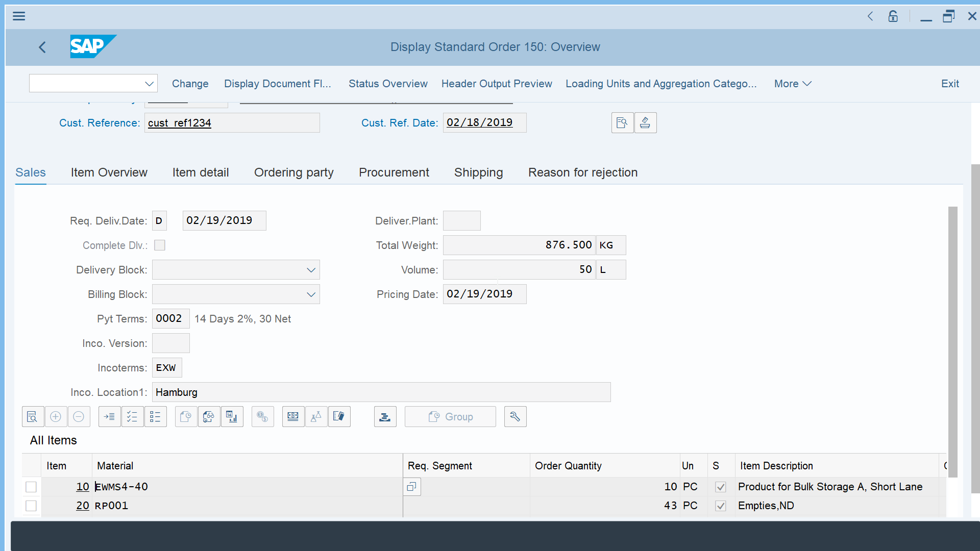Click the add new item plus icon
Image resolution: width=980 pixels, height=551 pixels.
(x=57, y=416)
